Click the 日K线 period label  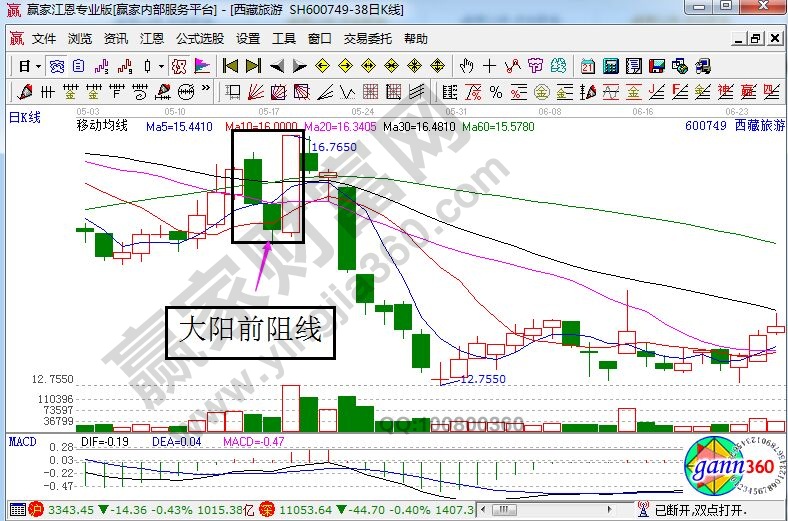[24, 117]
